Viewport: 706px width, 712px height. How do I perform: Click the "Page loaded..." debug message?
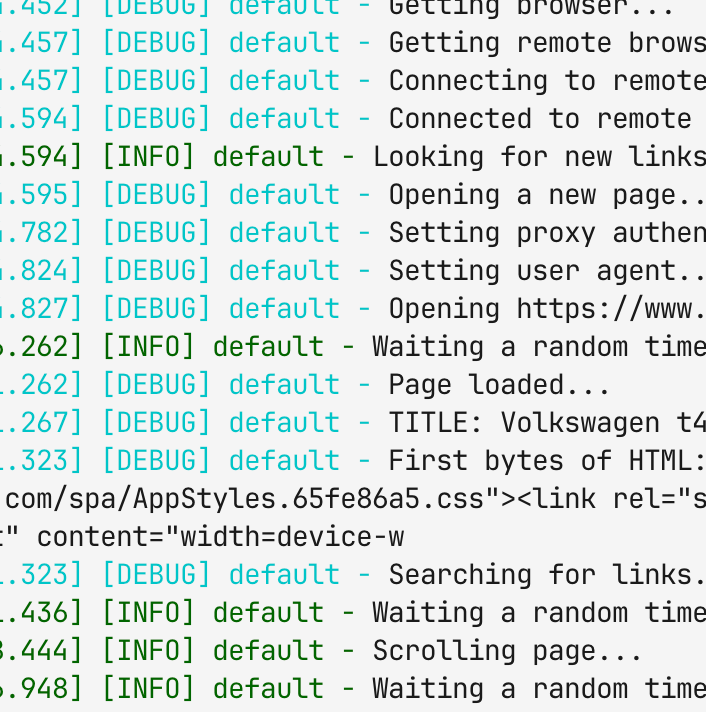tap(499, 386)
